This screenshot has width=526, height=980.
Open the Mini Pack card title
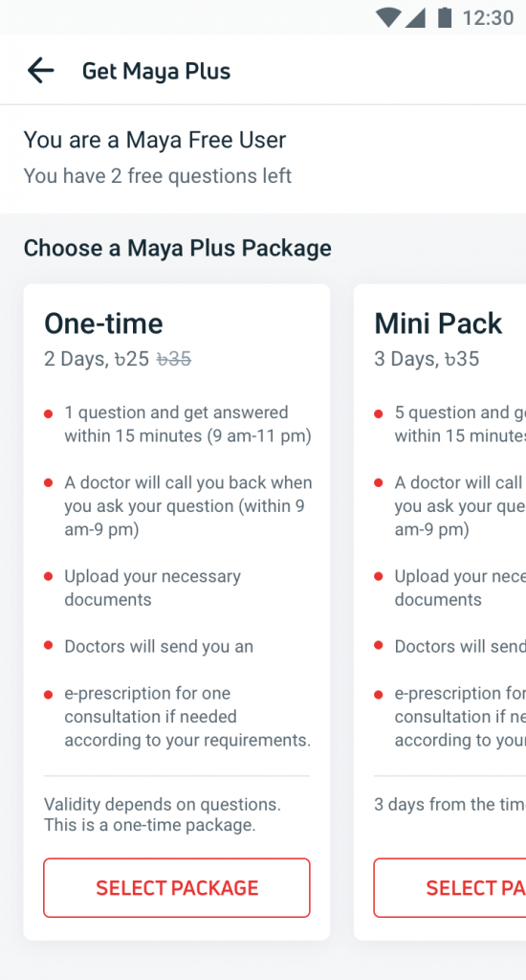click(438, 323)
